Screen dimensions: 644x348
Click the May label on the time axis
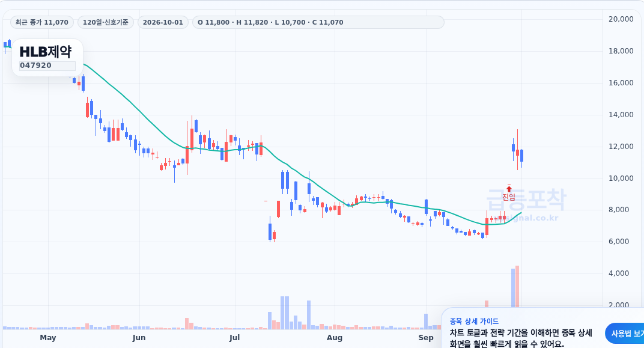[48, 338]
